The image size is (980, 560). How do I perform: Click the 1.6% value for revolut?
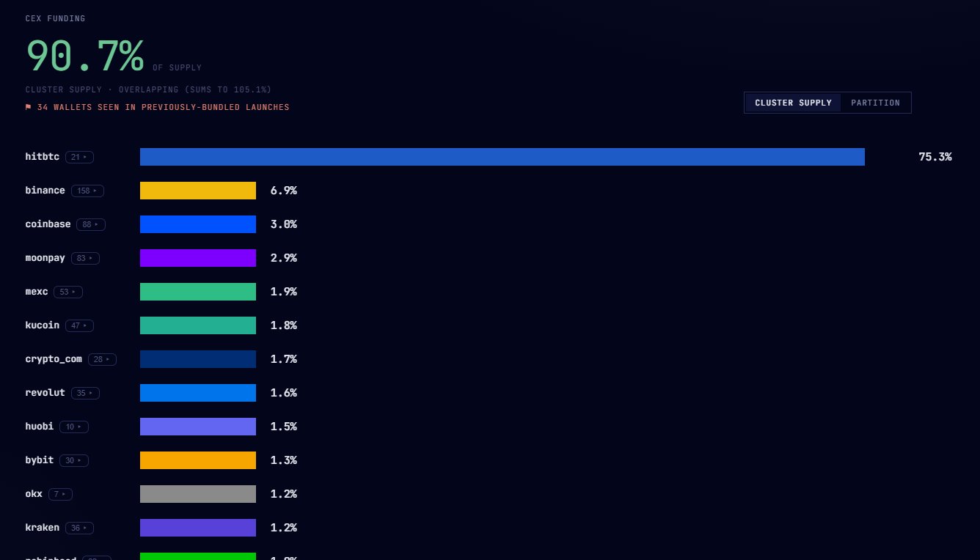(284, 393)
